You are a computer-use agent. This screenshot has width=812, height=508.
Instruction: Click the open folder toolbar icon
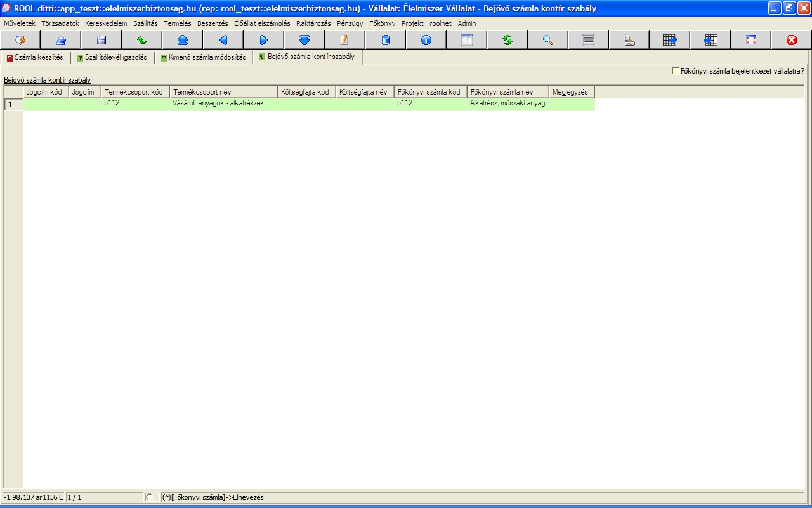[60, 40]
